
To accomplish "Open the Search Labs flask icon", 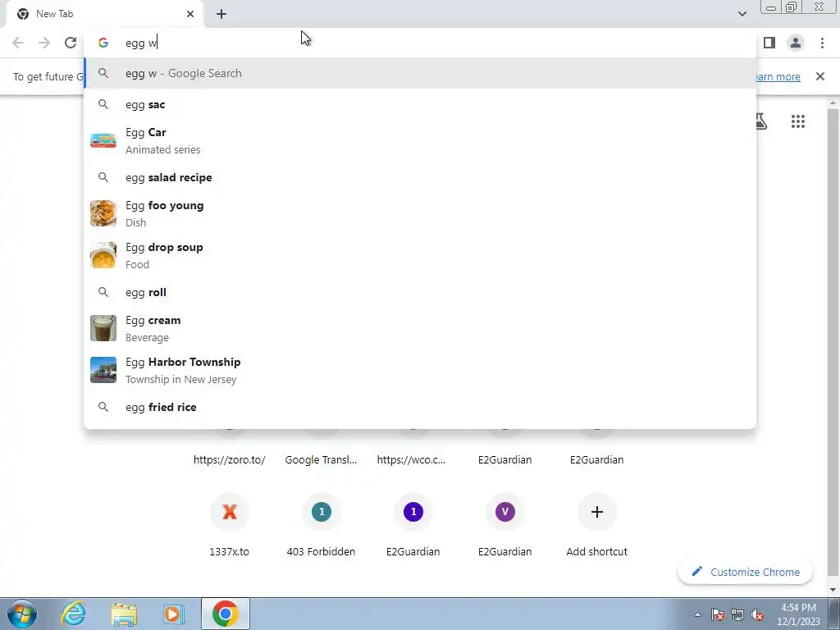I will click(x=760, y=121).
